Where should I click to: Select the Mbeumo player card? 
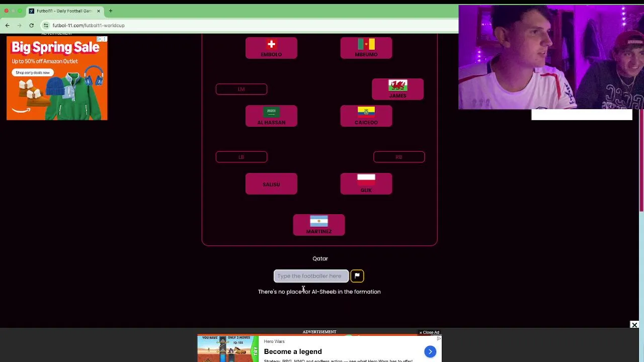[366, 48]
